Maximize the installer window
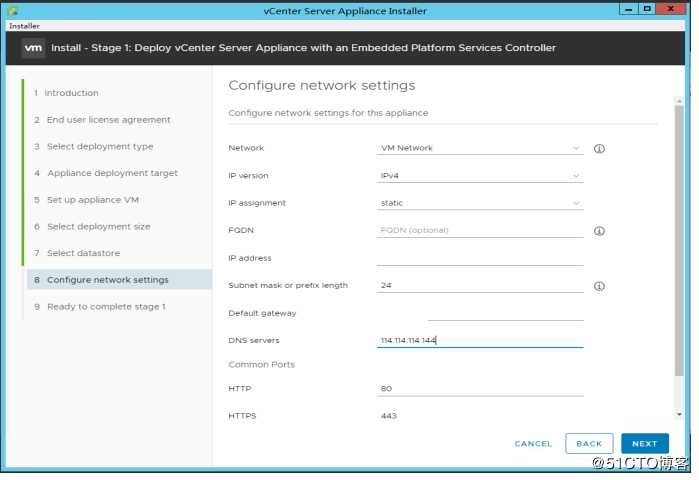Screen dimensions: 699x480 click(647, 9)
